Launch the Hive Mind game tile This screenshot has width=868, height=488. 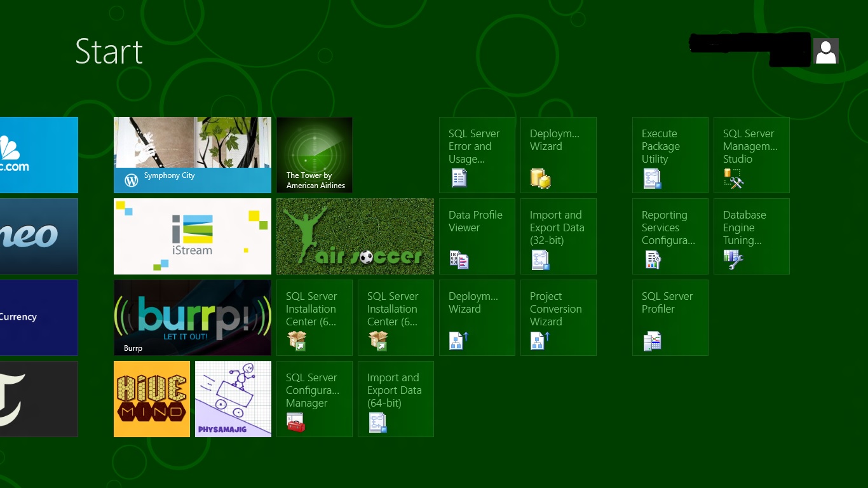[151, 398]
